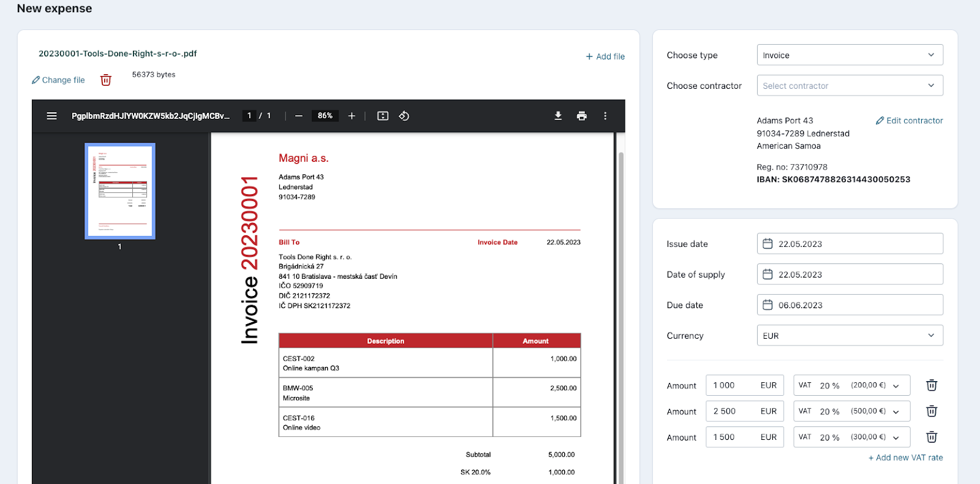
Task: Delete the 2 500 EUR amount row
Action: click(x=932, y=411)
